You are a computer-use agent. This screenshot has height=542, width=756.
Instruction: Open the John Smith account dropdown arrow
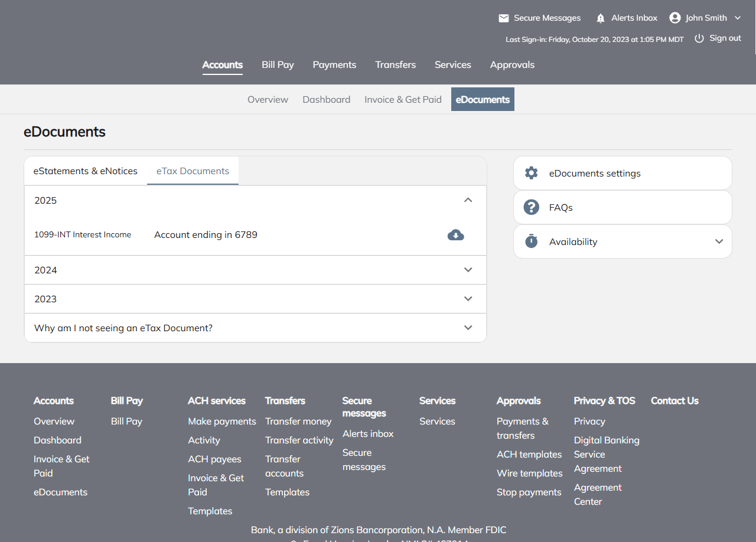(737, 18)
